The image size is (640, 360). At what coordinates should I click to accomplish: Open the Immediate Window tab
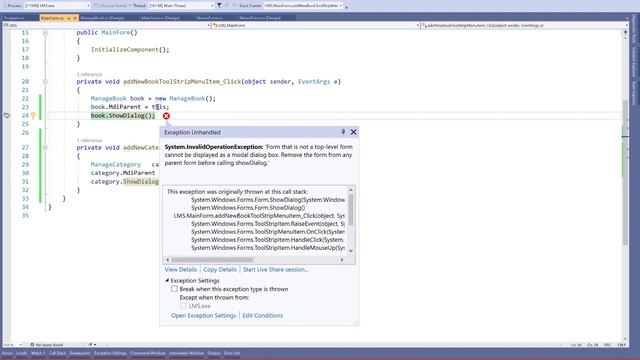pos(187,353)
